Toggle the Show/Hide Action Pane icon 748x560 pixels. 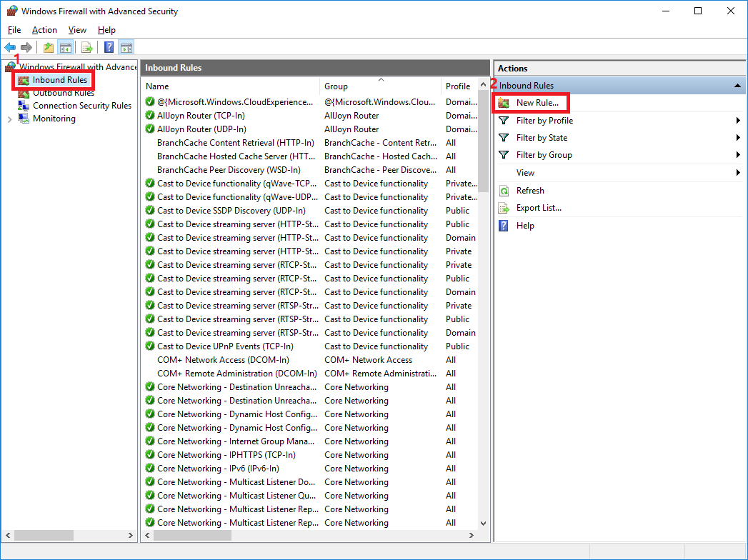click(x=126, y=47)
